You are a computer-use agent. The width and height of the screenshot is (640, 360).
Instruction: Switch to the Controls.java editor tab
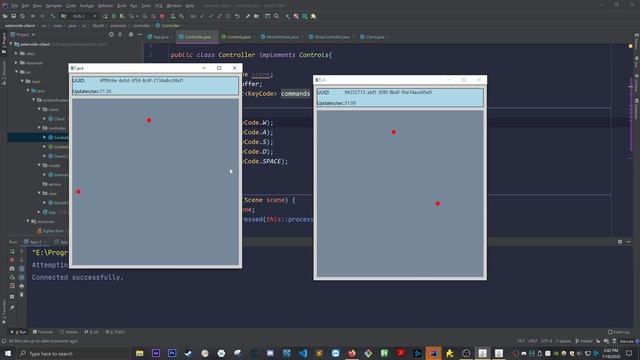click(x=238, y=37)
